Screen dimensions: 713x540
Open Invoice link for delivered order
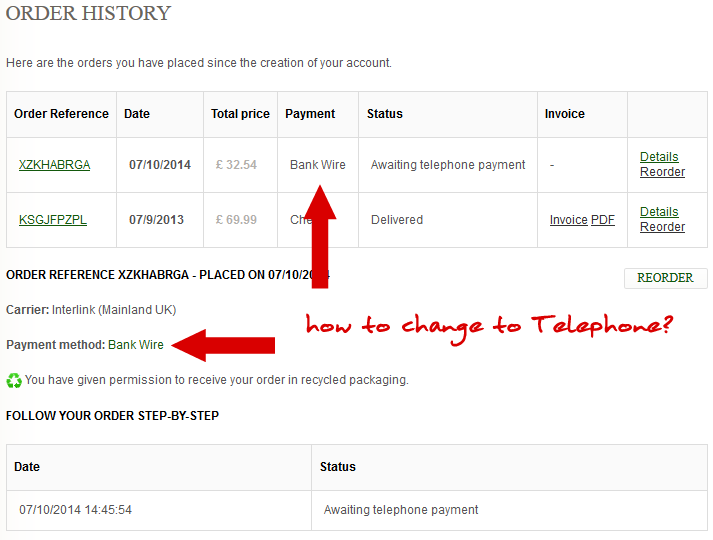568,220
